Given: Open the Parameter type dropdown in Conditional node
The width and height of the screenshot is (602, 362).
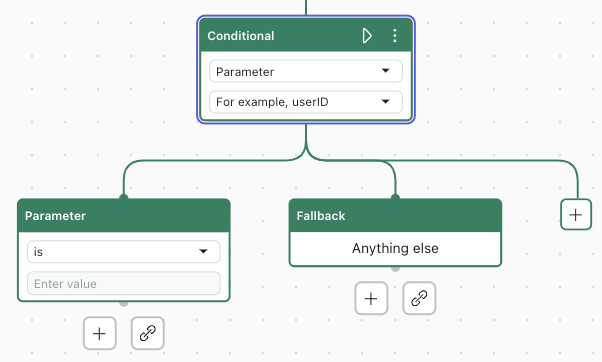Looking at the screenshot, I should tap(306, 71).
